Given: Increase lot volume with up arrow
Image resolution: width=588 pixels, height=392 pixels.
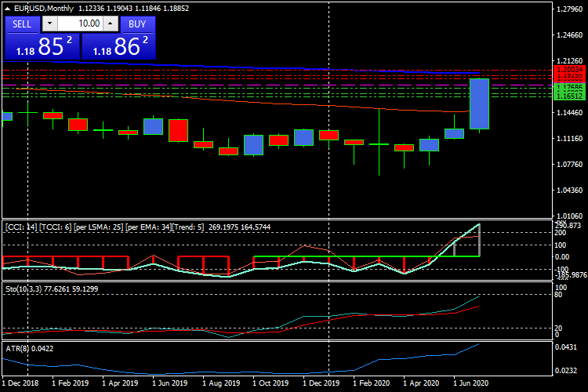Looking at the screenshot, I should click(111, 24).
